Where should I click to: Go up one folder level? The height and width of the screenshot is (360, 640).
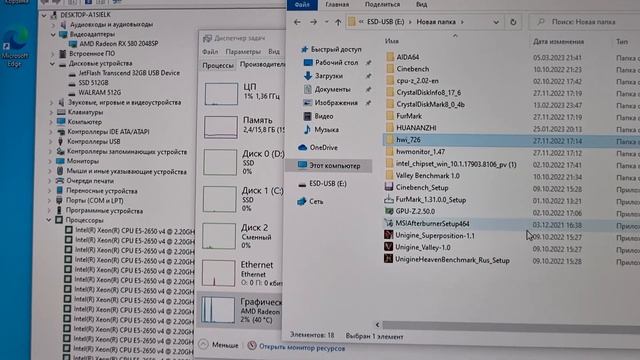pos(338,22)
